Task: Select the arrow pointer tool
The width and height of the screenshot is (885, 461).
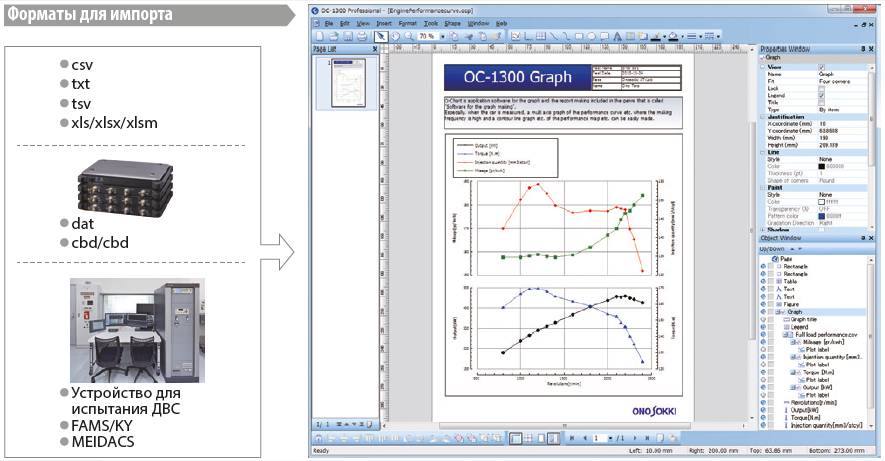Action: [x=382, y=37]
